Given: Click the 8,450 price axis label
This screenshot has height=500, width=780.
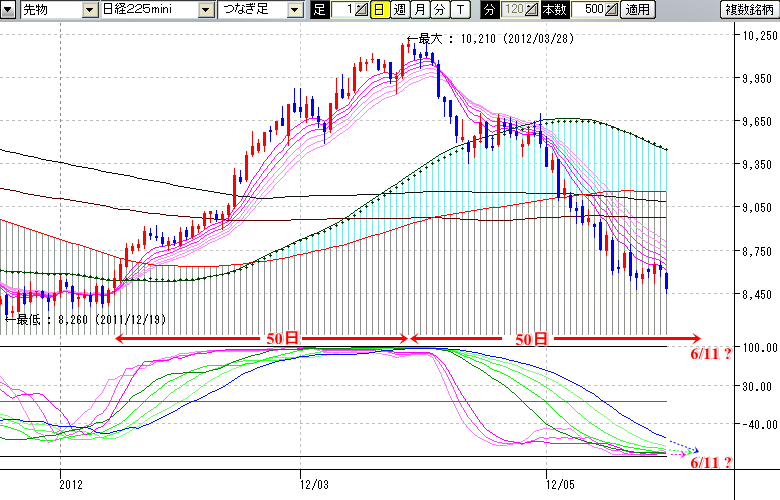Looking at the screenshot, I should pos(759,295).
